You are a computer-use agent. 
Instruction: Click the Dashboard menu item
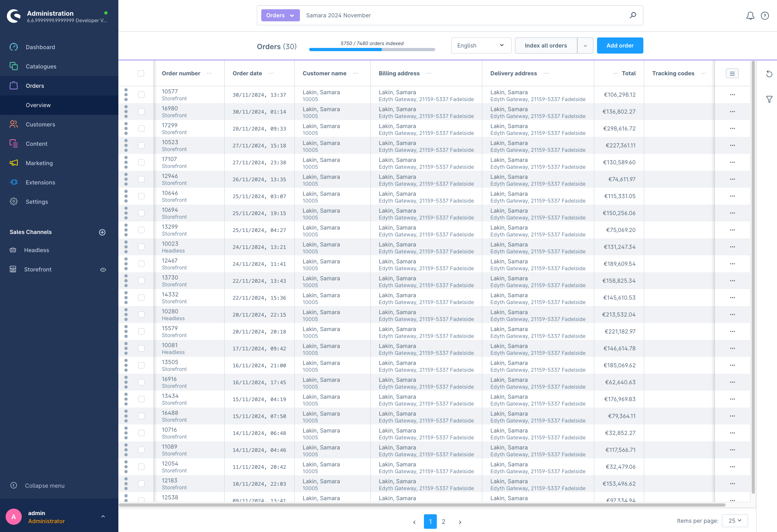click(x=39, y=47)
